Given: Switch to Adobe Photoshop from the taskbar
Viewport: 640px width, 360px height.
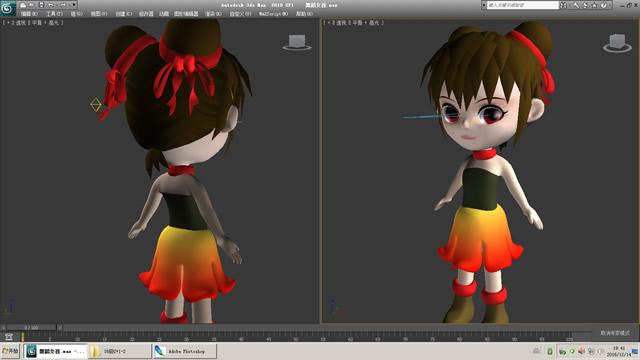Looking at the screenshot, I should 184,351.
